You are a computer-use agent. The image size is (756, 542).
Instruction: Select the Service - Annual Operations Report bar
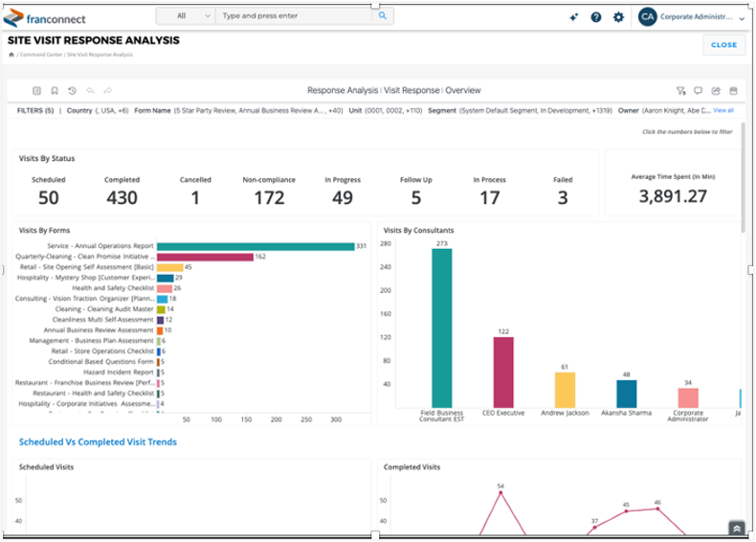pos(256,246)
